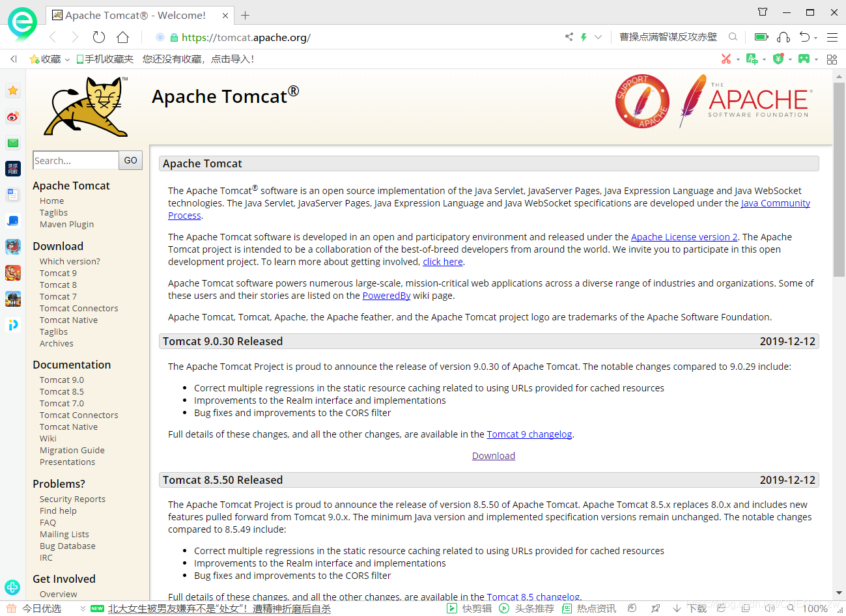Click the 'click here' get involved link

coord(443,262)
